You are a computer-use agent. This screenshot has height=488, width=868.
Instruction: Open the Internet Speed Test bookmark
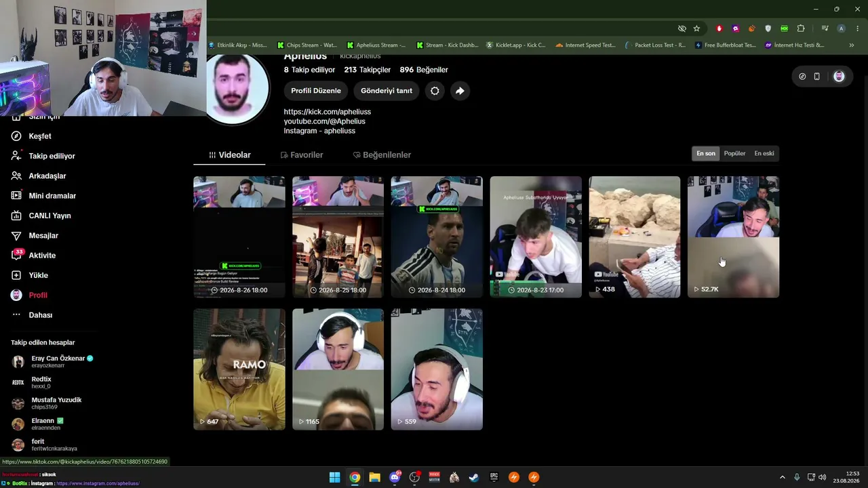click(585, 45)
